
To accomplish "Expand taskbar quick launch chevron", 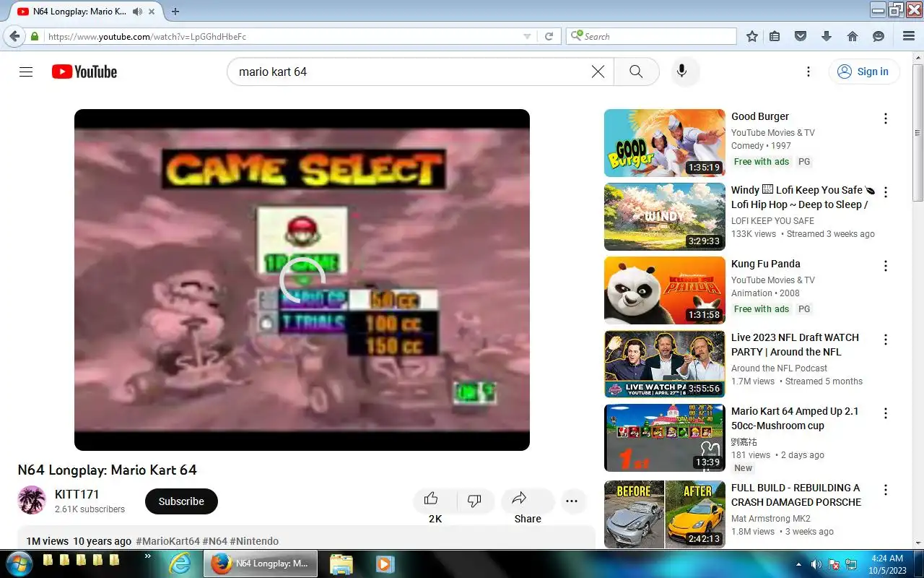I will coord(148,556).
